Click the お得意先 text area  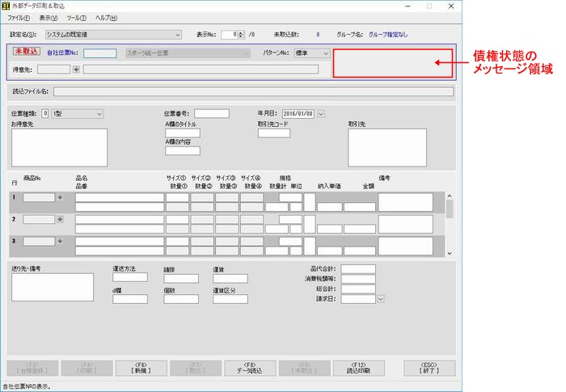[59, 148]
